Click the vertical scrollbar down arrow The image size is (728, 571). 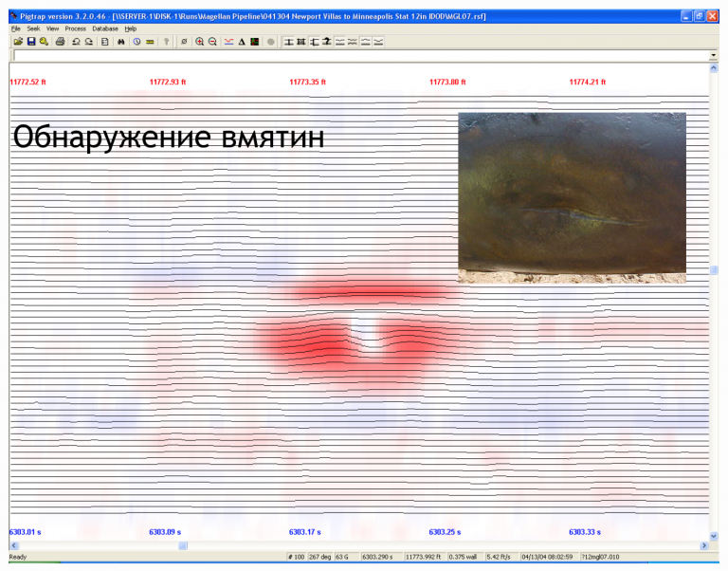point(714,536)
